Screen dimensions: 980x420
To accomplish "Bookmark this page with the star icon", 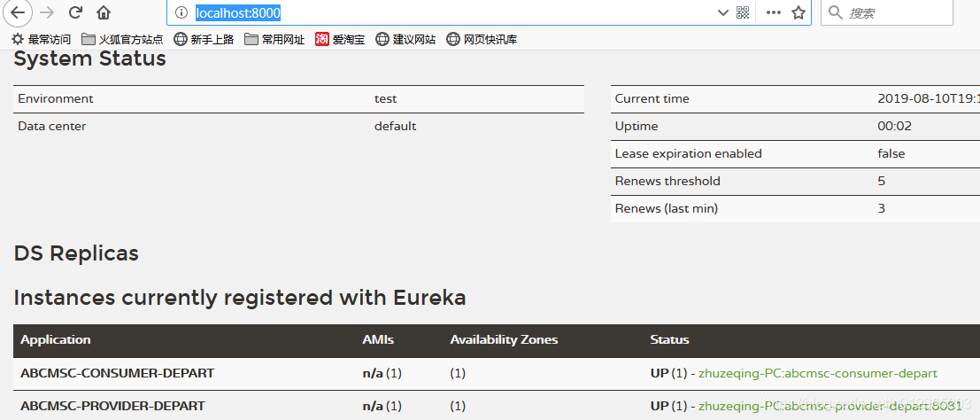I will 799,12.
